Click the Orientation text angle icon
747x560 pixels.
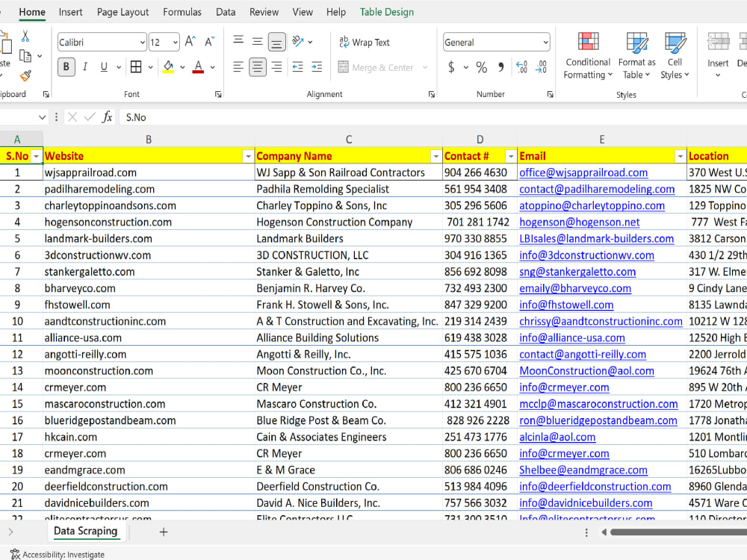[x=298, y=41]
